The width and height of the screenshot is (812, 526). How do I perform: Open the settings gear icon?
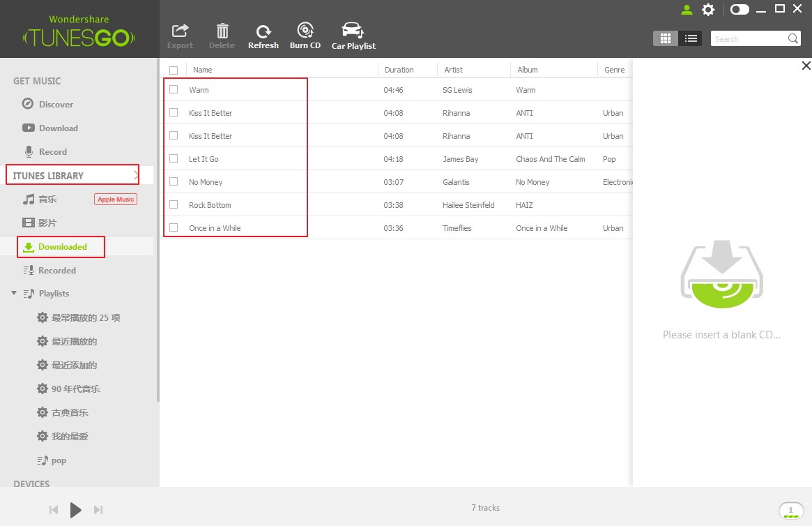[x=708, y=9]
